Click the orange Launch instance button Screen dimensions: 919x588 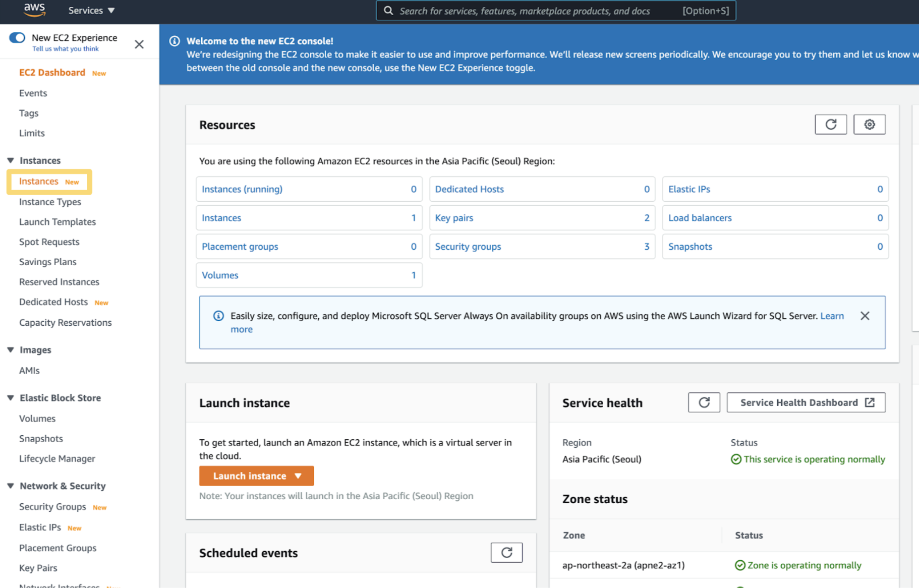(x=256, y=476)
